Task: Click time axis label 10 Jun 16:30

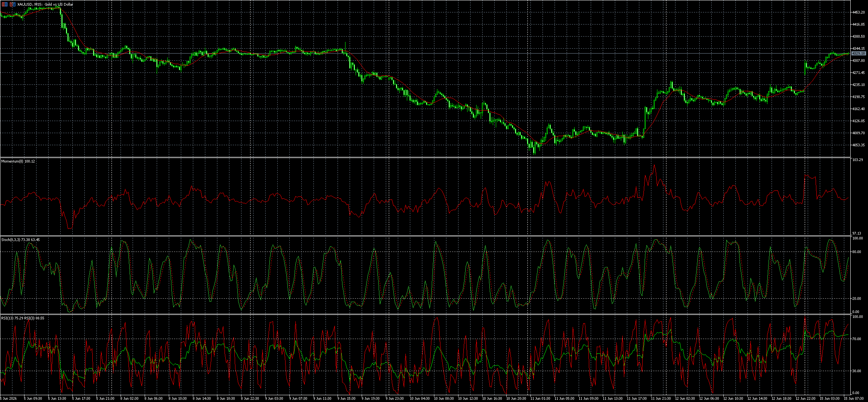Action: [x=492, y=398]
